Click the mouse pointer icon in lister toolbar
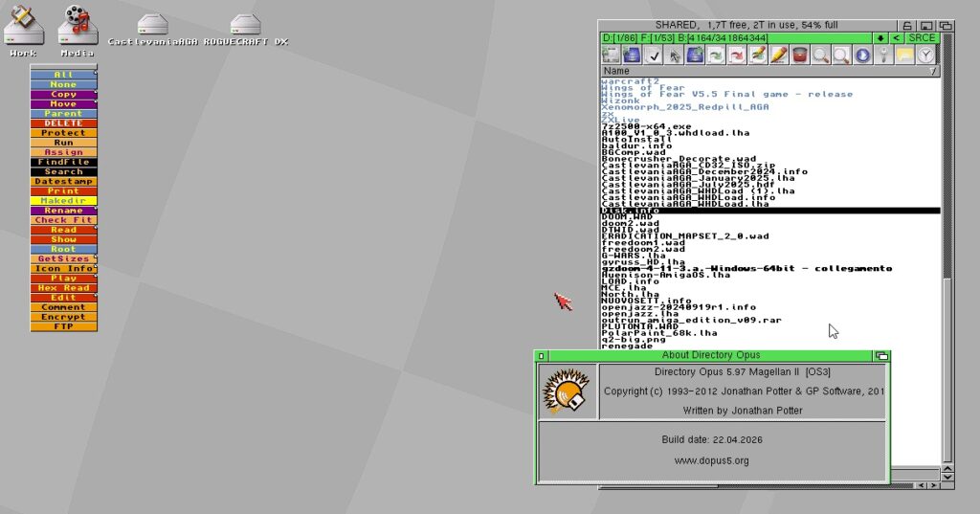980x514 pixels. pos(675,56)
